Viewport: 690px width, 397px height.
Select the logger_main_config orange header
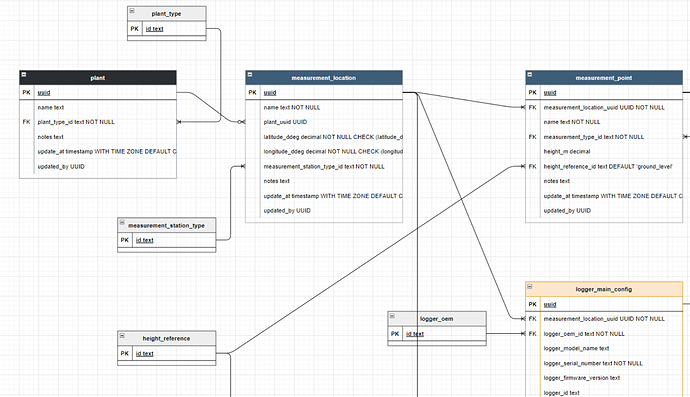coord(604,289)
